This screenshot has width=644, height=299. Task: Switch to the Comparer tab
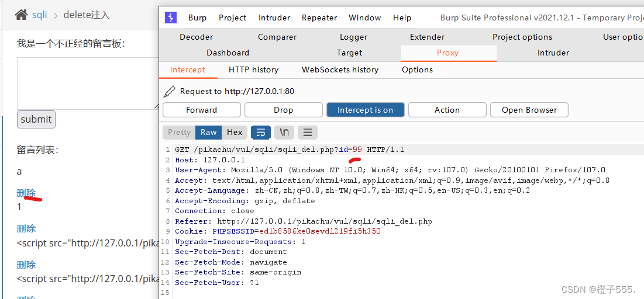click(x=277, y=37)
